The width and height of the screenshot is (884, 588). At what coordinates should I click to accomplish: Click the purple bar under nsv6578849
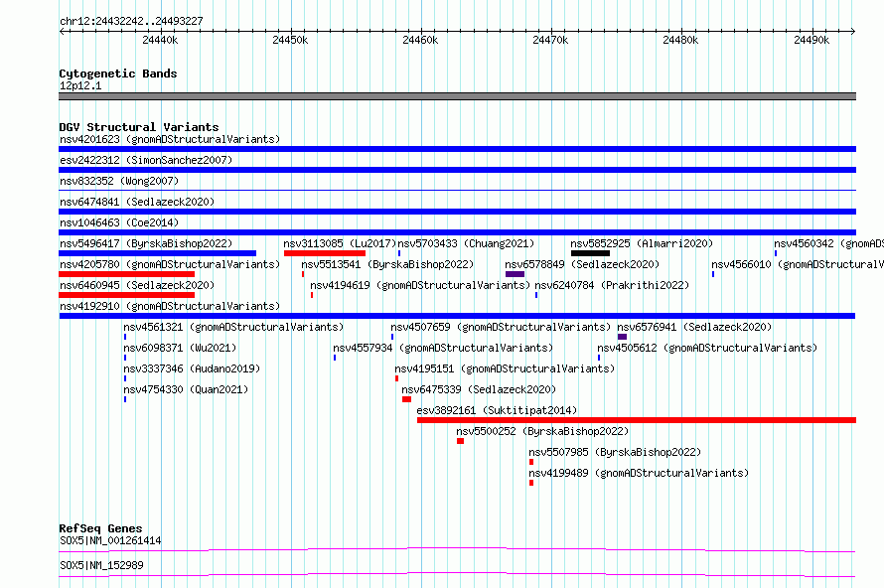tap(515, 274)
